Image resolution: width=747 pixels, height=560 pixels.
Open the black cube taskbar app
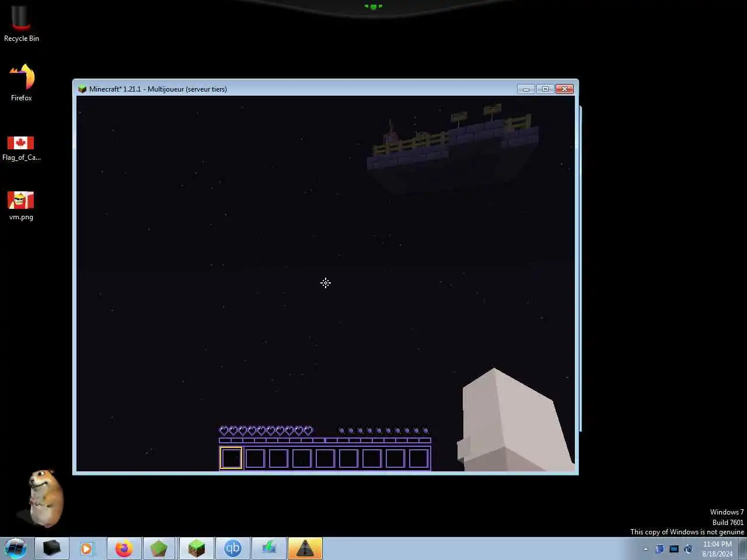coord(52,548)
